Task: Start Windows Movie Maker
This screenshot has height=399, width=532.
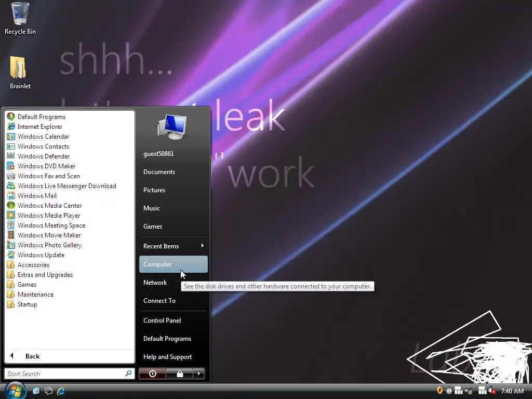Action: 70,235
